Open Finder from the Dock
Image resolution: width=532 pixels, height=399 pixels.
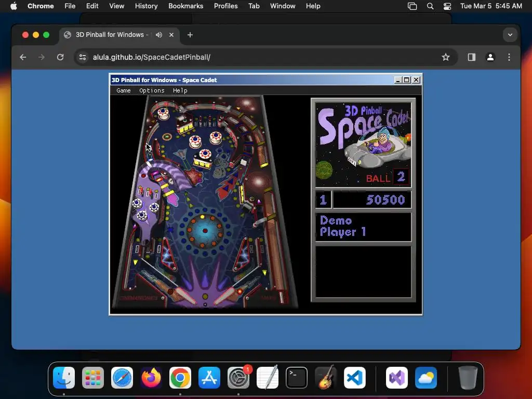pos(64,378)
